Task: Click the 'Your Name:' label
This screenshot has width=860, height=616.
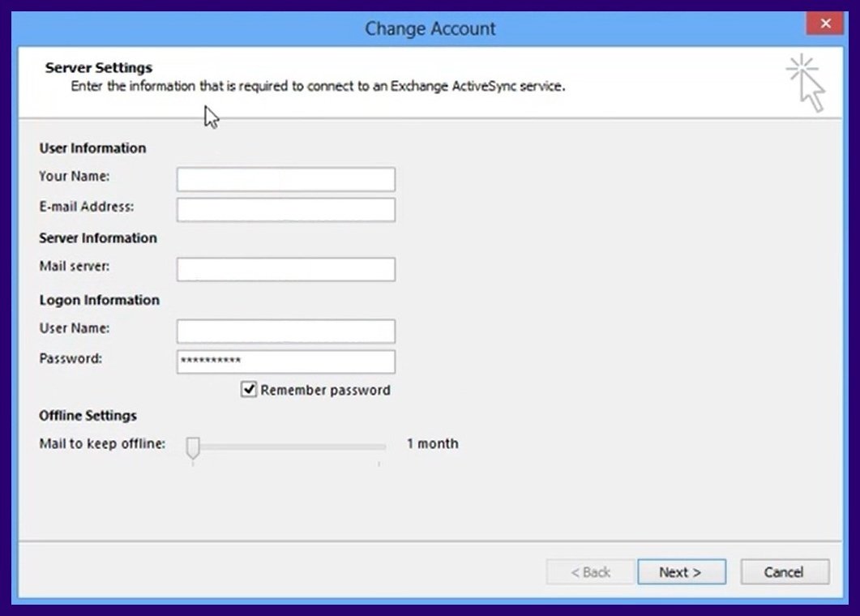Action: (74, 176)
